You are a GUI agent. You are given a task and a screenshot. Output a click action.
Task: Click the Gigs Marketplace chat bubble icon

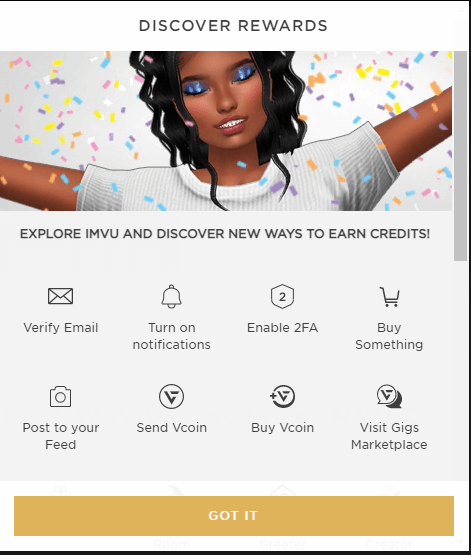(389, 396)
